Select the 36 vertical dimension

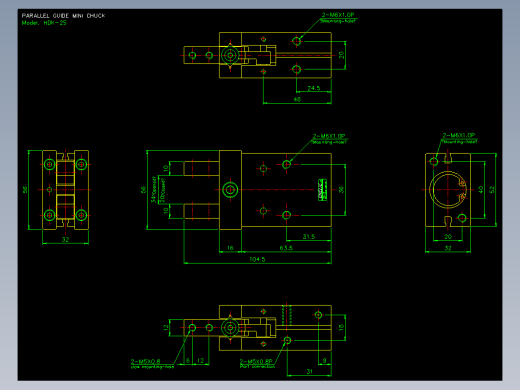click(x=341, y=189)
